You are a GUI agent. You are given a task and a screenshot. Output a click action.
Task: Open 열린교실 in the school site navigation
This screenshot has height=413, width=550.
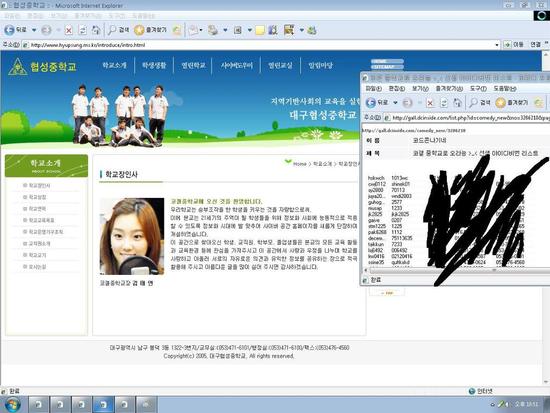tap(280, 65)
